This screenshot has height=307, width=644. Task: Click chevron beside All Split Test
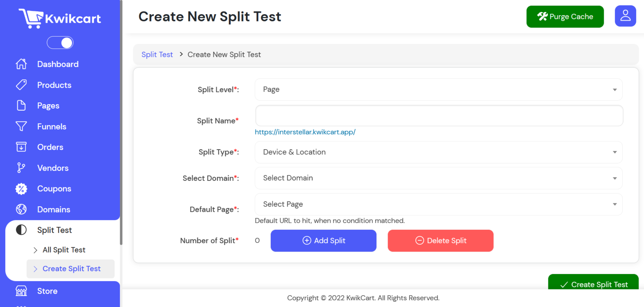click(x=36, y=250)
